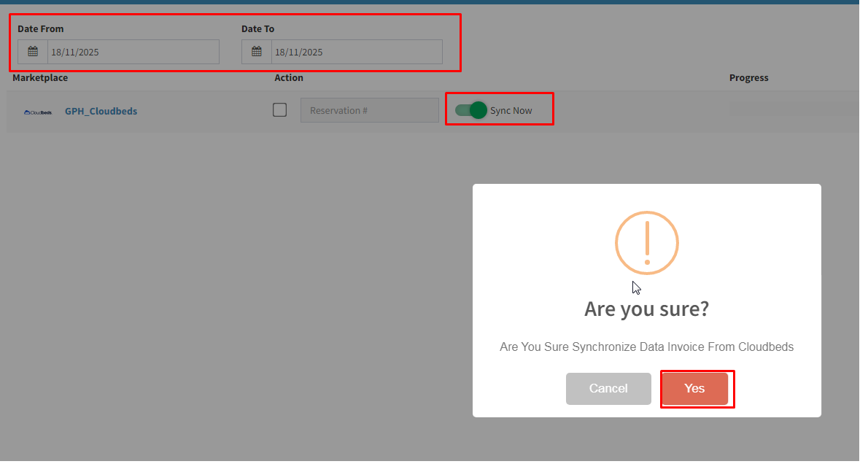Open the GPH_Cloudbeds marketplace link
The image size is (868, 464).
101,112
